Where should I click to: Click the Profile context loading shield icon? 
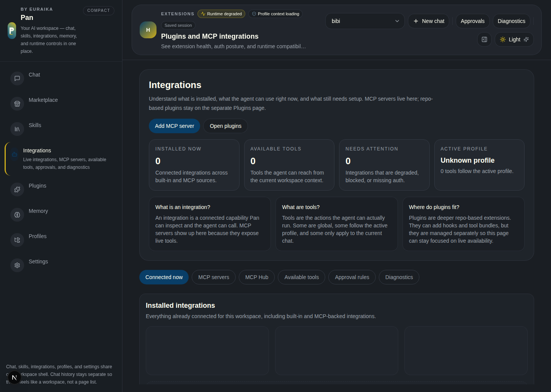tap(254, 14)
